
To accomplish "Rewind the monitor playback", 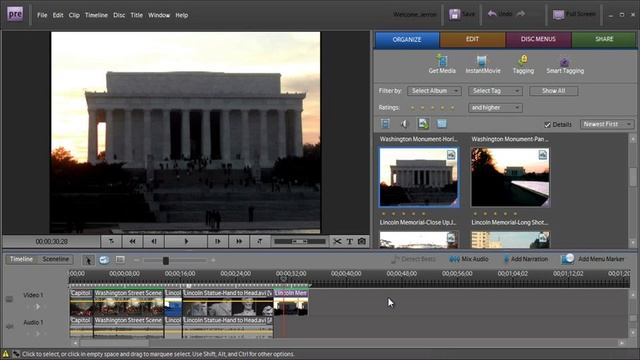I will click(132, 242).
